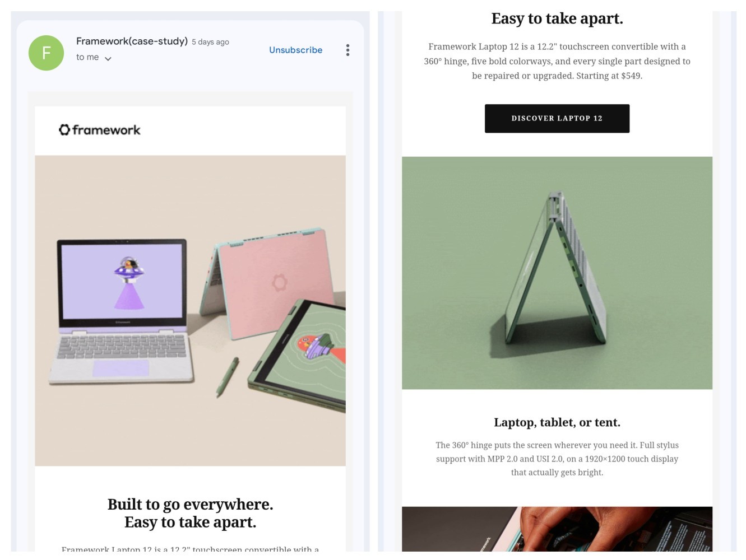Open the three-dot more options menu
This screenshot has height=560, width=746.
pos(347,50)
